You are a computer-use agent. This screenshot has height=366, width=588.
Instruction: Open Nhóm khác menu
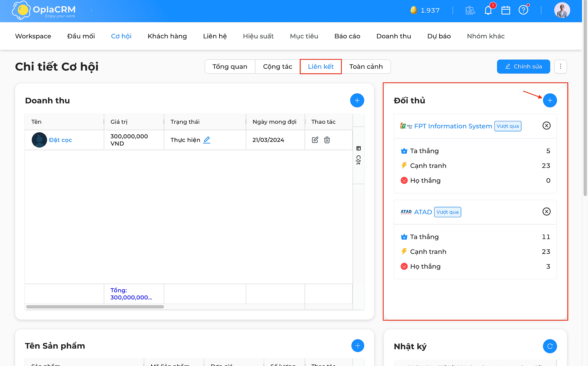tap(486, 36)
